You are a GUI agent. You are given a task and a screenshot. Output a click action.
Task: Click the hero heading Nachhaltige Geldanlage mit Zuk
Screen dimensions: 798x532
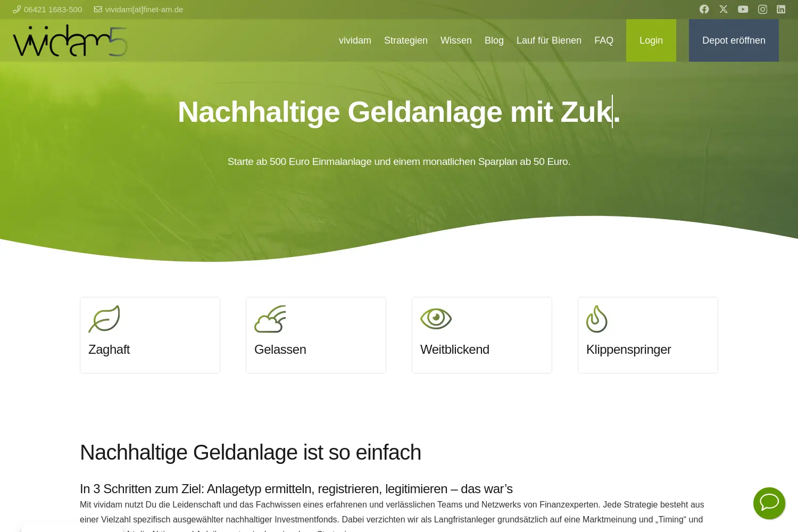(399, 112)
